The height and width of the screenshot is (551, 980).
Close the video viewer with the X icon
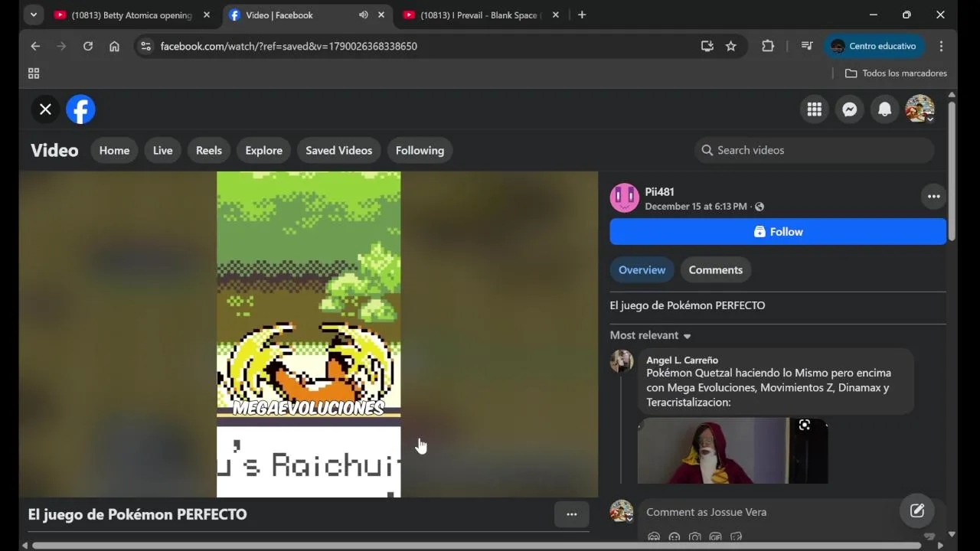coord(45,109)
